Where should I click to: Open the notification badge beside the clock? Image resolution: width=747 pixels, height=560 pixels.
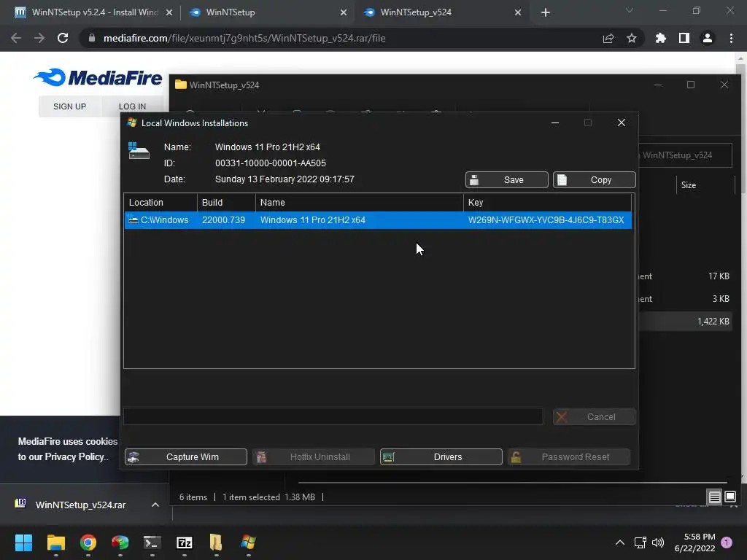tap(727, 542)
